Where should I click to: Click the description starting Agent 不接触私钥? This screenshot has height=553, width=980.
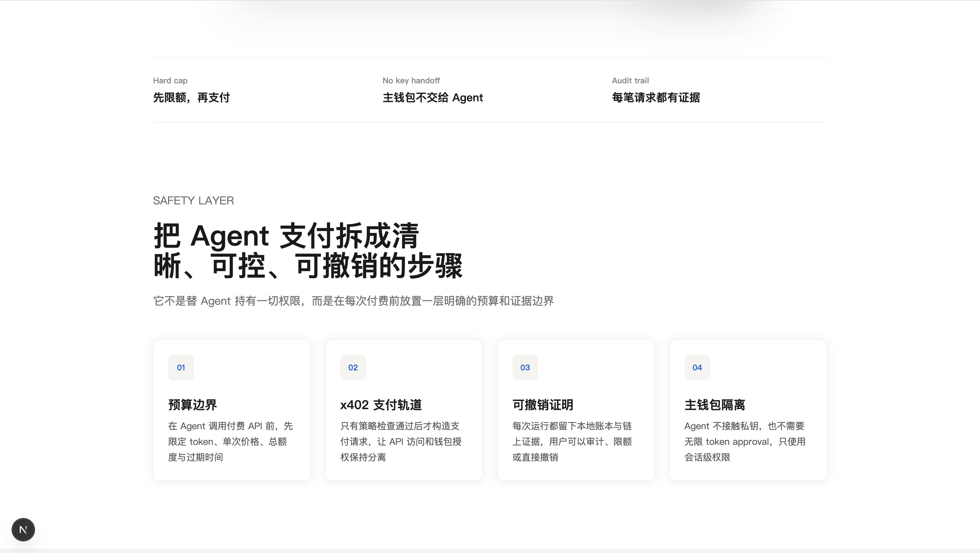pos(745,441)
